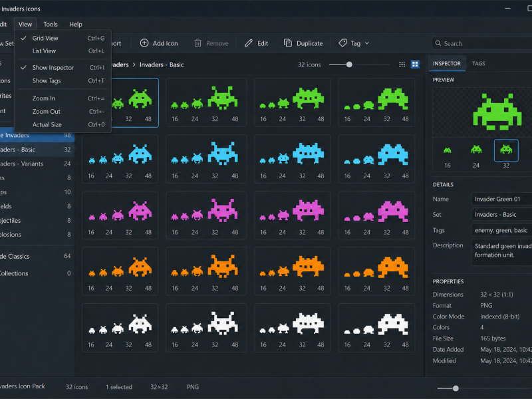The image size is (532, 399).
Task: Select the second green invader icon card
Action: (x=206, y=102)
